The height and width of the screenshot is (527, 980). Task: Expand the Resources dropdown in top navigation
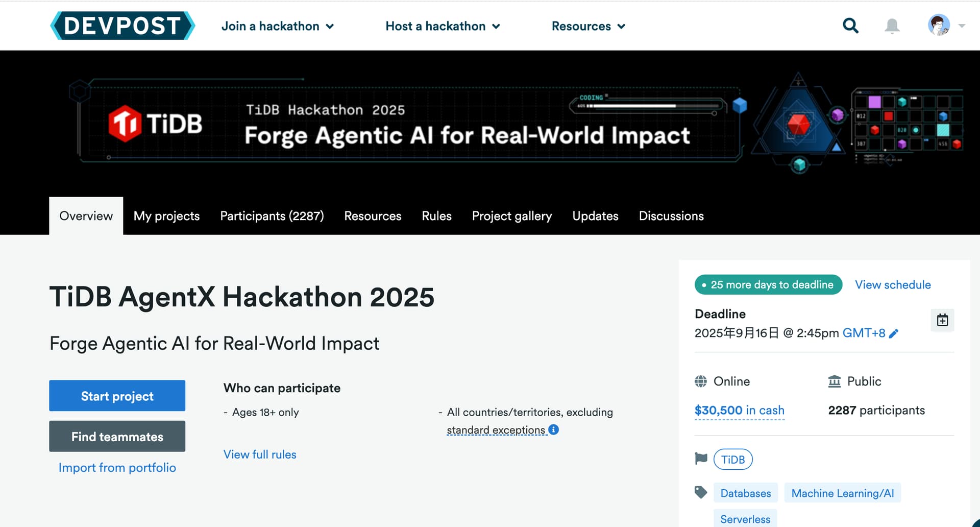point(588,26)
